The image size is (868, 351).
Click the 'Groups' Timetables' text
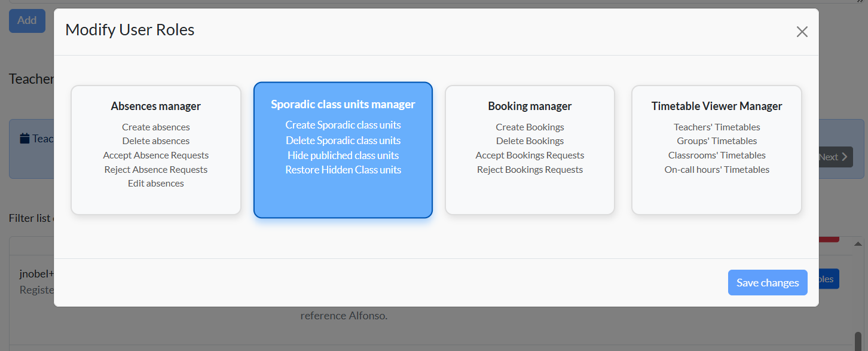click(x=717, y=141)
